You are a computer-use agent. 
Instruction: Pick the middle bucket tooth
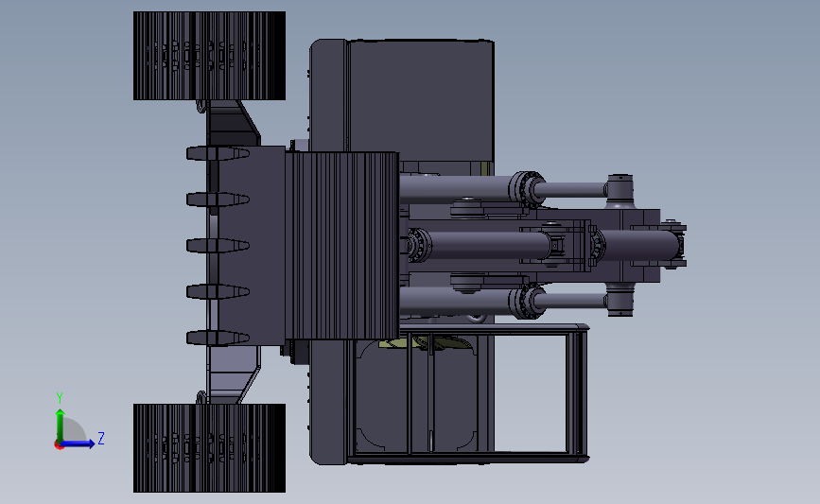tap(218, 245)
